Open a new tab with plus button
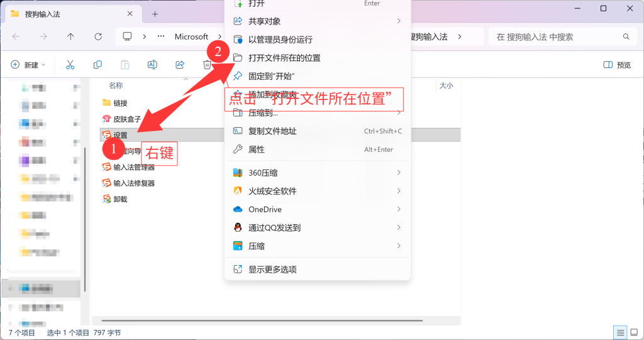 (x=155, y=14)
